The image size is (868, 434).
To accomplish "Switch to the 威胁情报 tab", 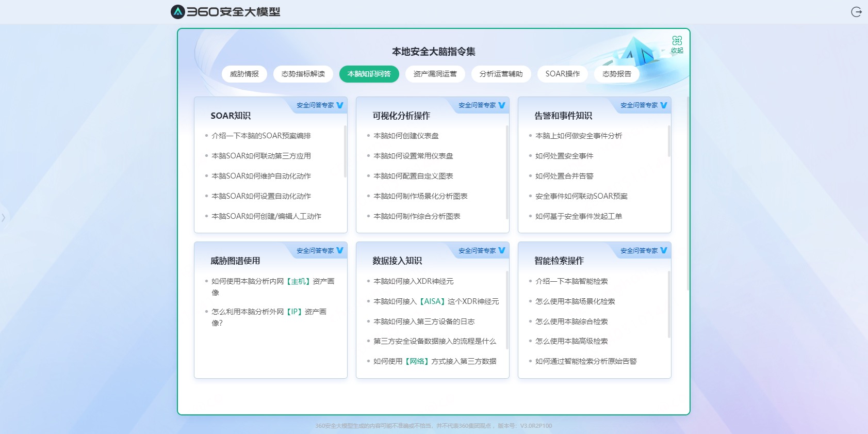I will pyautogui.click(x=244, y=74).
